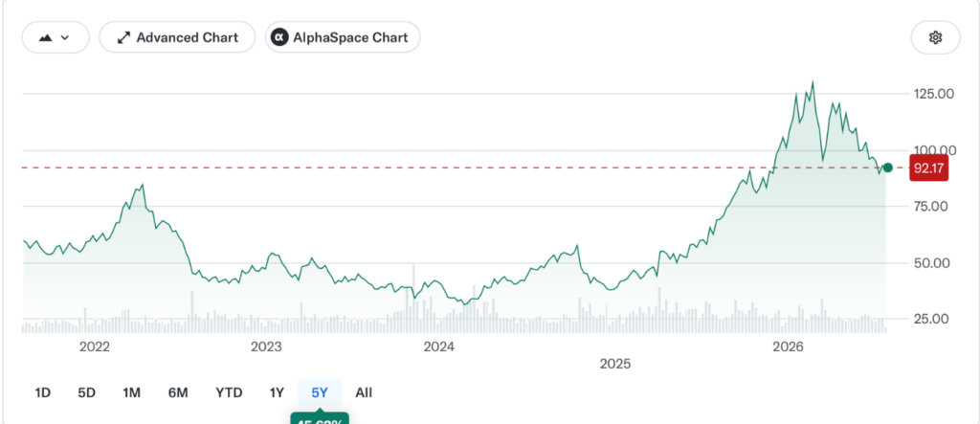The height and width of the screenshot is (424, 980).
Task: Click the red 92.17 price label
Action: pos(928,168)
